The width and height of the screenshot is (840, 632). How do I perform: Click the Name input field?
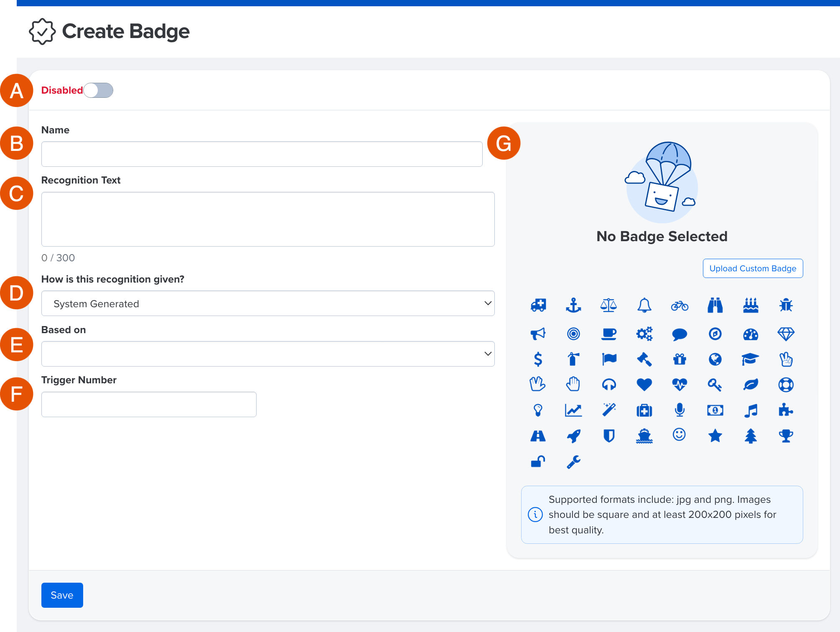click(262, 154)
